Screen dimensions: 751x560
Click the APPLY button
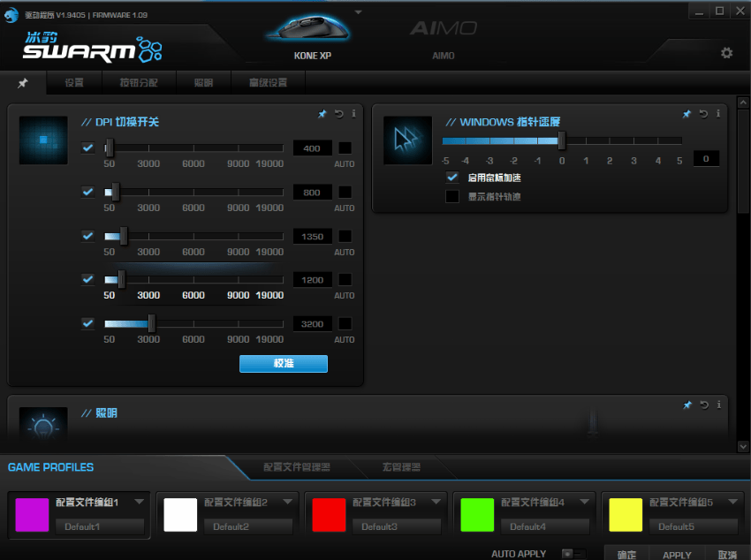(x=677, y=554)
